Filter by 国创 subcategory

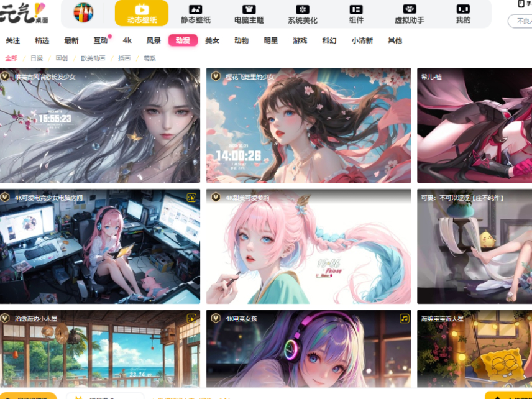click(x=62, y=58)
